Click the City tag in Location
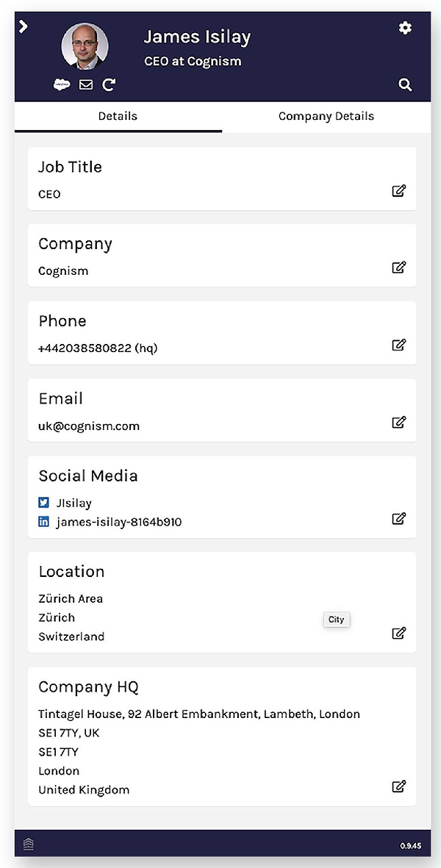441x868 pixels. pos(336,620)
